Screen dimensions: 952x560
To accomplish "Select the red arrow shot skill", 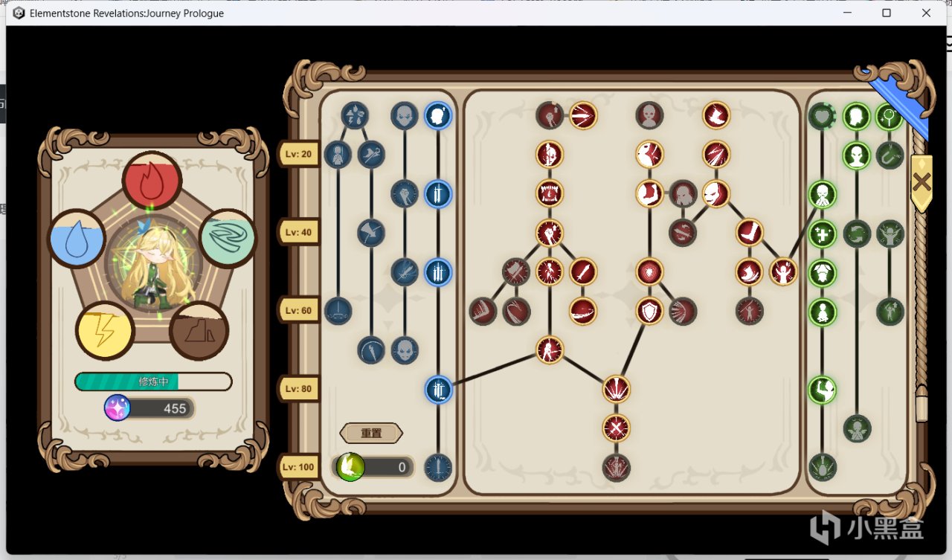I will [x=583, y=115].
